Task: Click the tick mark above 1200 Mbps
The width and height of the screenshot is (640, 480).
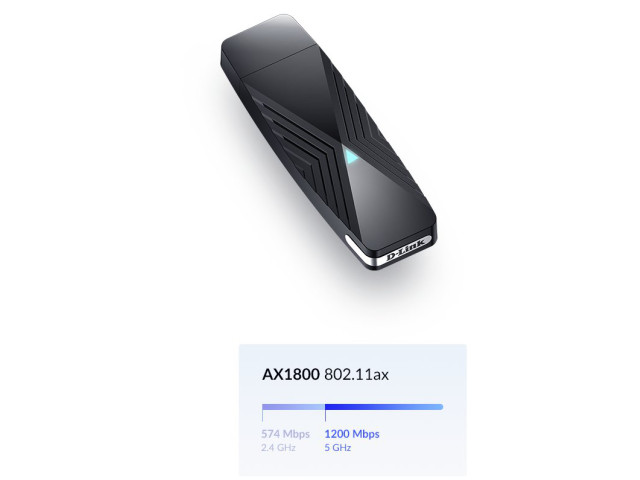Action: pyautogui.click(x=325, y=415)
